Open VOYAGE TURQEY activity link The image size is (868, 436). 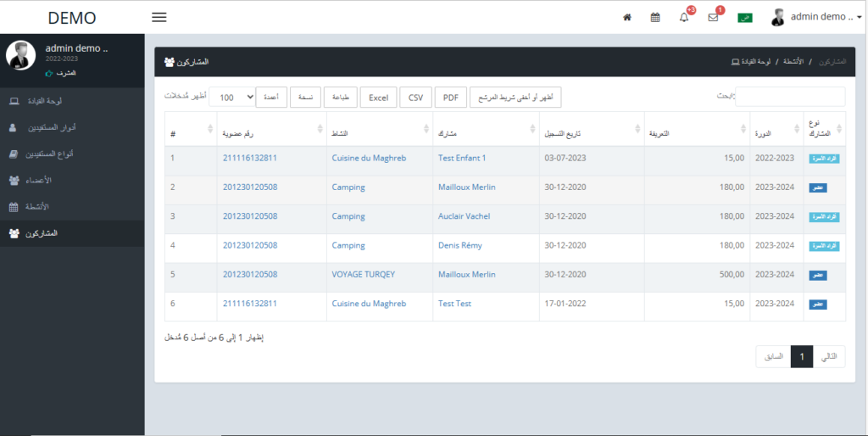click(363, 274)
